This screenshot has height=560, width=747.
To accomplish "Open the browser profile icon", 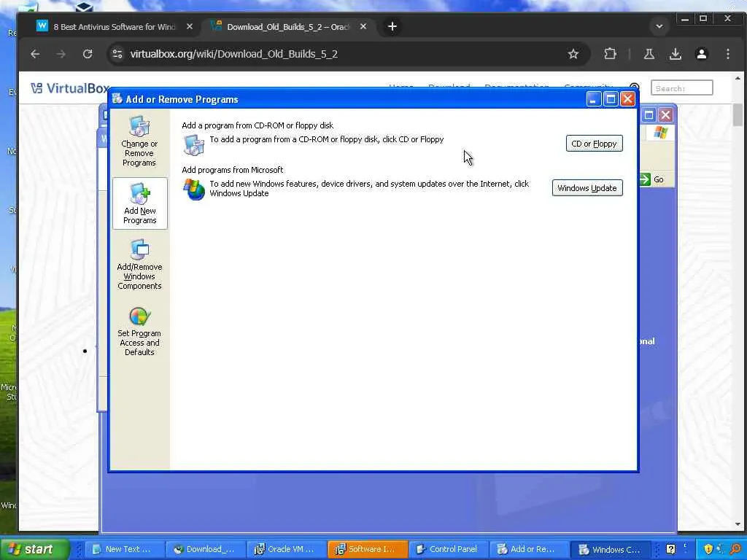I will tap(701, 54).
